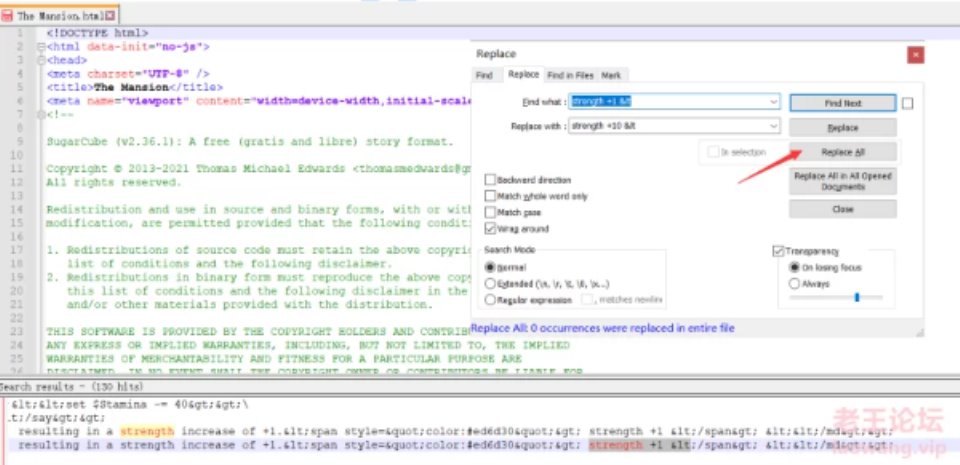The height and width of the screenshot is (465, 960).
Task: Click inside the Find what text field
Action: [x=670, y=102]
